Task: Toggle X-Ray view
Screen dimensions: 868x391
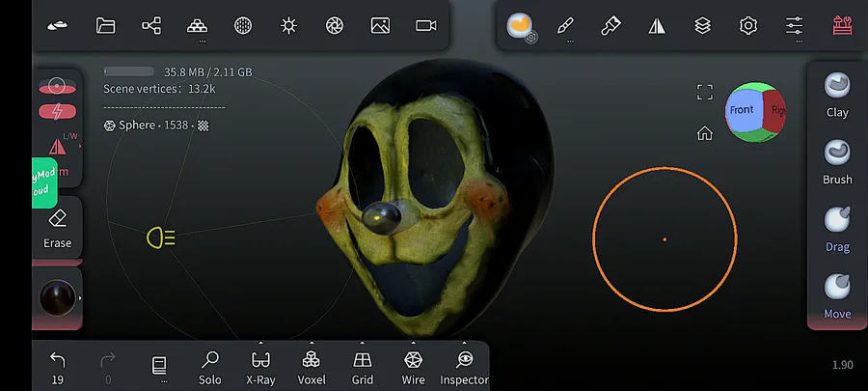Action: point(260,368)
